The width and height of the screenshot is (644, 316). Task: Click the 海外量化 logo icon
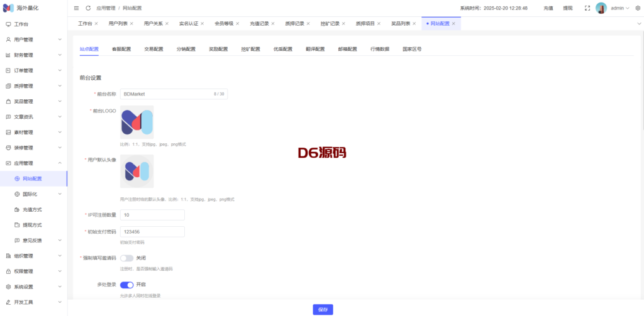[9, 8]
